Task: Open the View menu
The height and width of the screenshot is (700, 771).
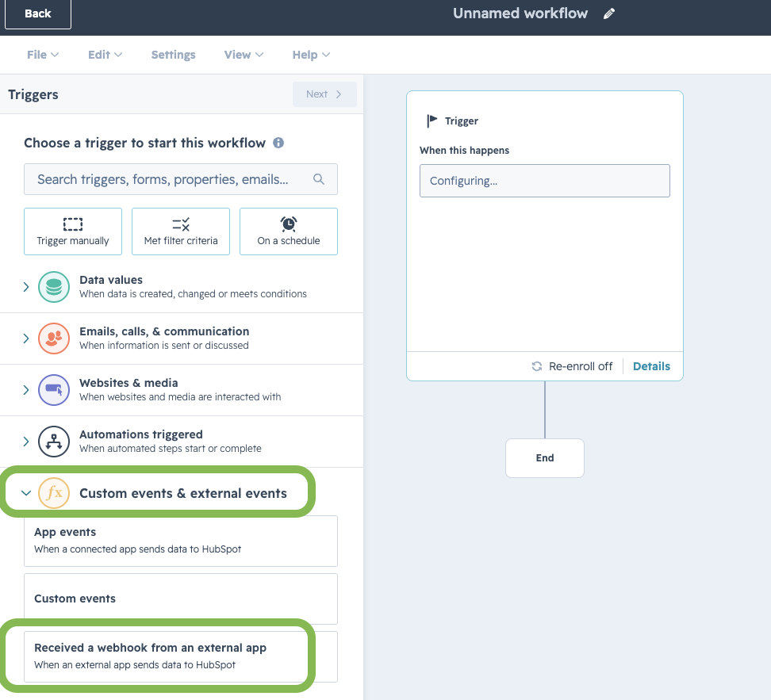Action: (244, 55)
